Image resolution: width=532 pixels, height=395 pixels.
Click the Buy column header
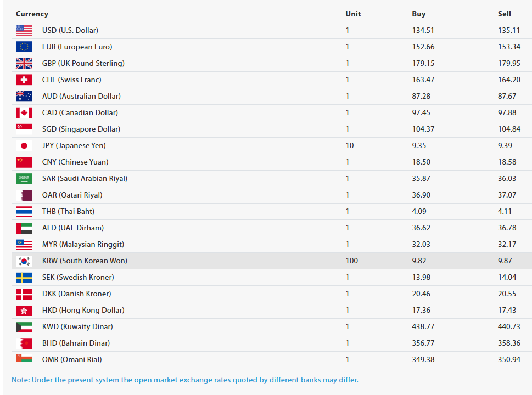[x=418, y=14]
